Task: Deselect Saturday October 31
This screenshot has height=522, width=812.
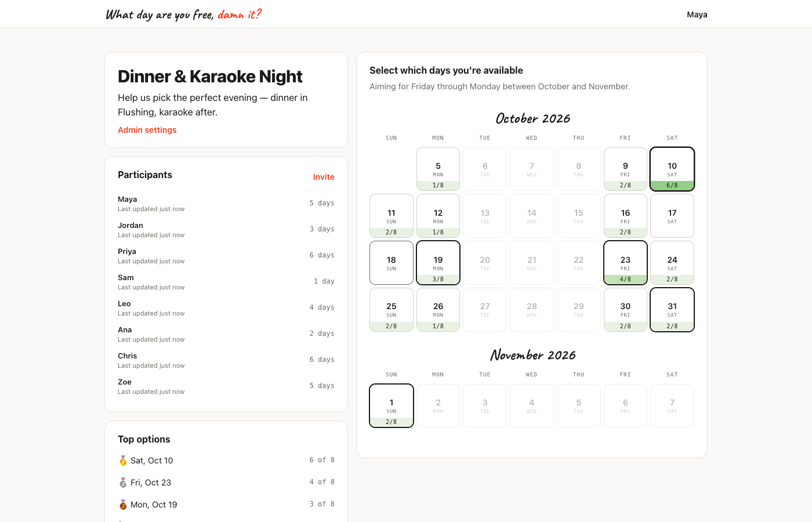Action: pyautogui.click(x=672, y=310)
